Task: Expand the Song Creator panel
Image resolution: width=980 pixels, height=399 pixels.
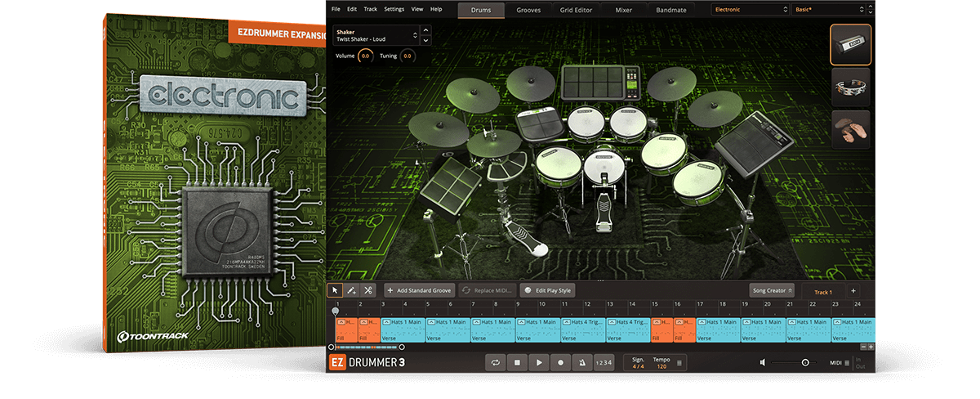Action: [772, 290]
